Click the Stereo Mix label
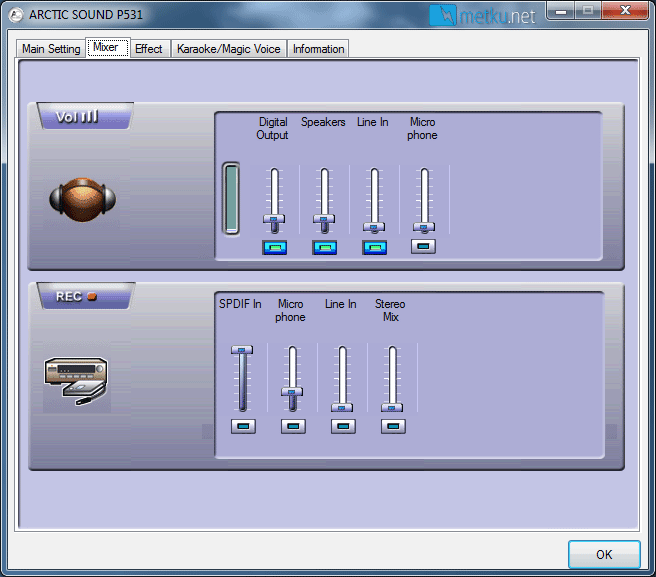 (390, 310)
